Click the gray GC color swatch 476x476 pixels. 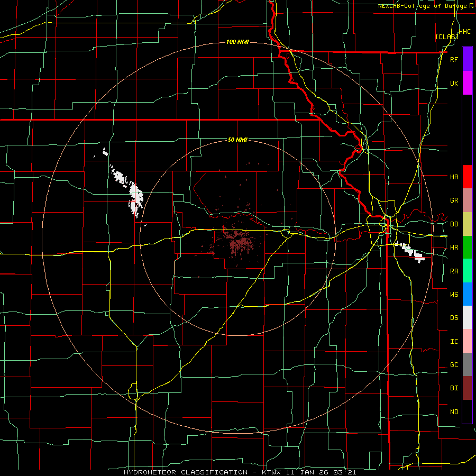point(467,364)
